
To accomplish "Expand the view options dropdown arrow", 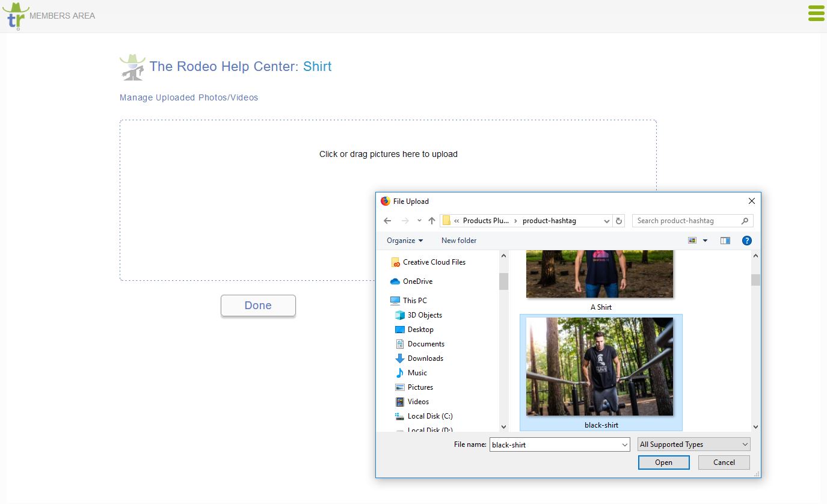I will [x=705, y=241].
